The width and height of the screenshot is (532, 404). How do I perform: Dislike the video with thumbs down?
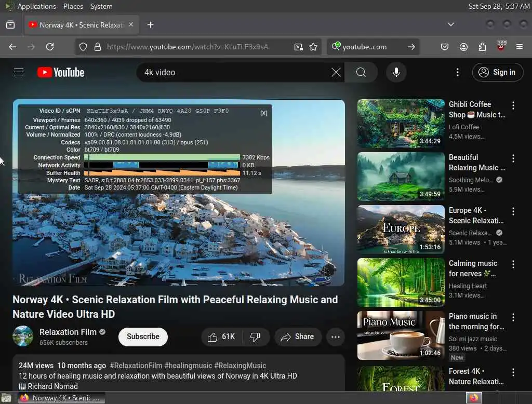coord(255,337)
